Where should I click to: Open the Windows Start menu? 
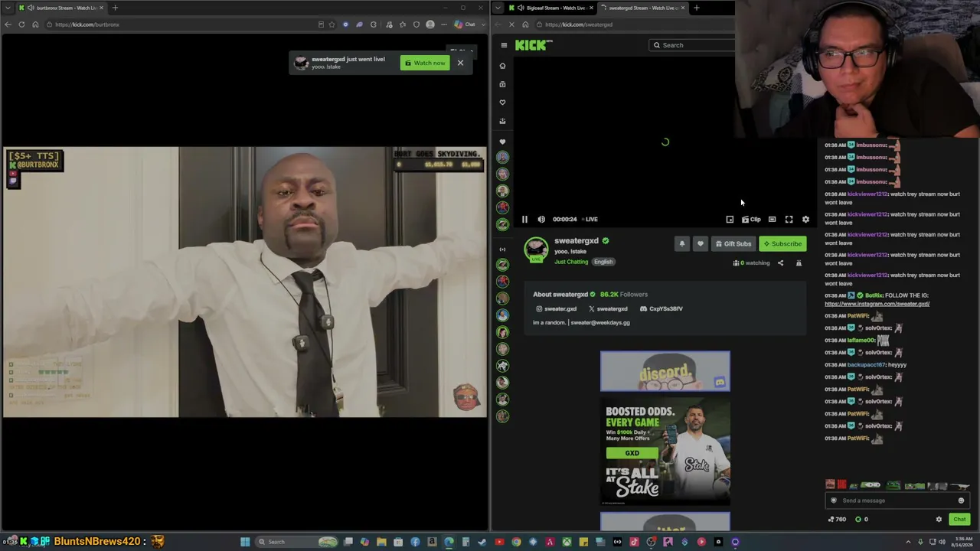(245, 542)
